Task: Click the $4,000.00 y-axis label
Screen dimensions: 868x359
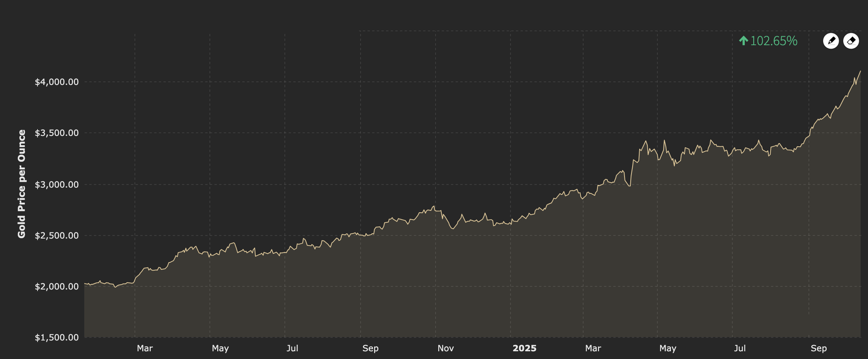Action: pyautogui.click(x=57, y=82)
